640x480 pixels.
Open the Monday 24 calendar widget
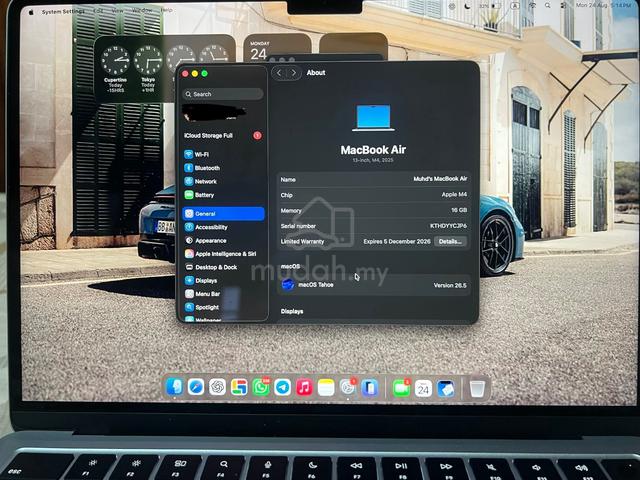tap(278, 47)
